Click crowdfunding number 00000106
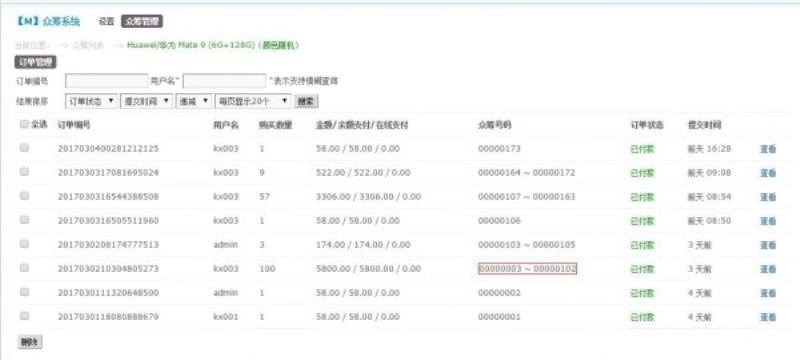Screen dimensions: 800x360 pos(499,221)
